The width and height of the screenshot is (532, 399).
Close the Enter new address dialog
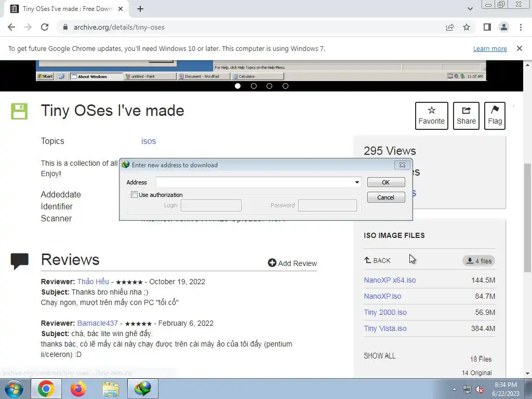tap(403, 165)
